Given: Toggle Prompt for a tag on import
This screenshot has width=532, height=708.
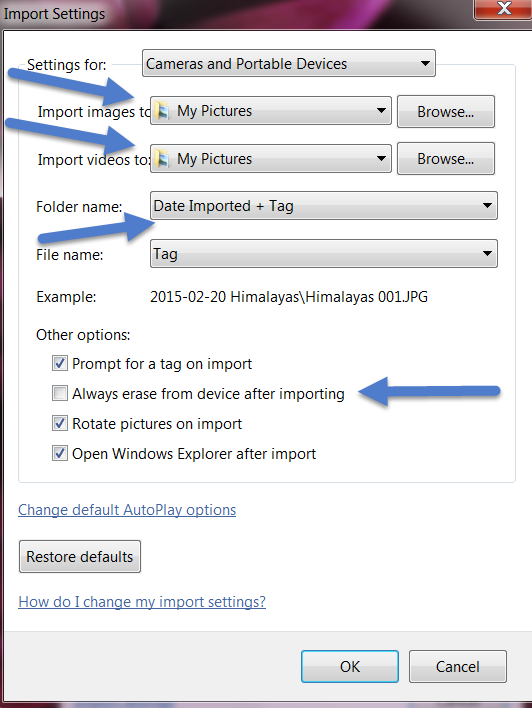Looking at the screenshot, I should 60,363.
